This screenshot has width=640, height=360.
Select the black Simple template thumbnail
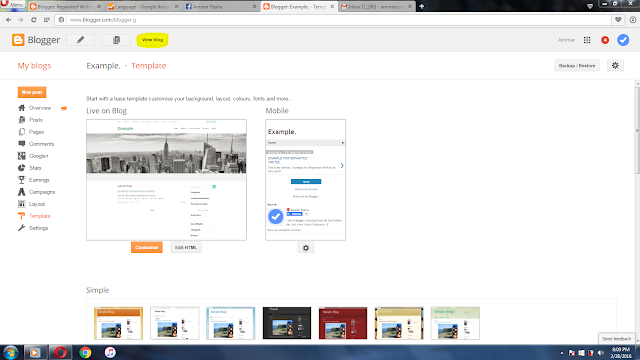coord(287,323)
